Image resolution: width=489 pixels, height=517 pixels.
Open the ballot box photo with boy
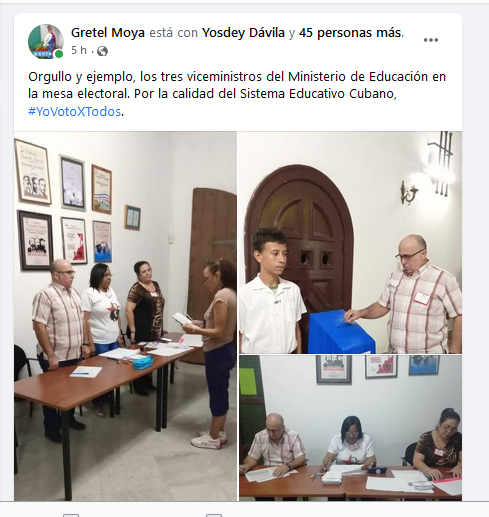[350, 242]
